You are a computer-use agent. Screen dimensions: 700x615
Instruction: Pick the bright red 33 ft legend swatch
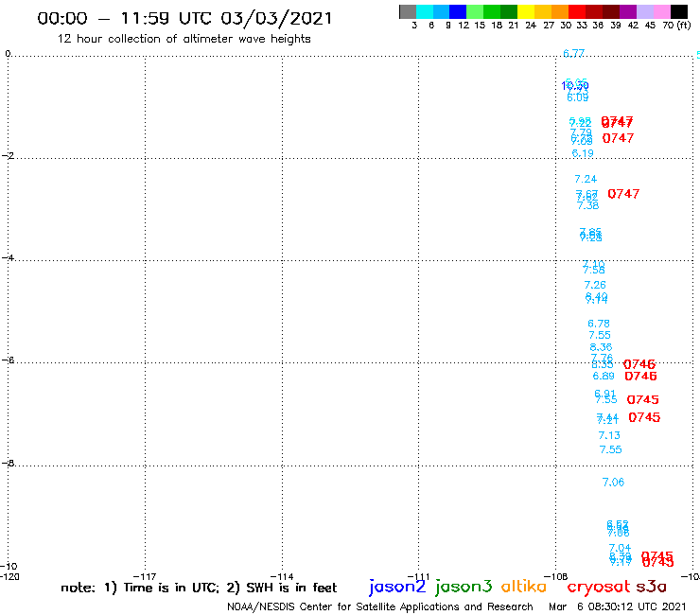pos(577,11)
